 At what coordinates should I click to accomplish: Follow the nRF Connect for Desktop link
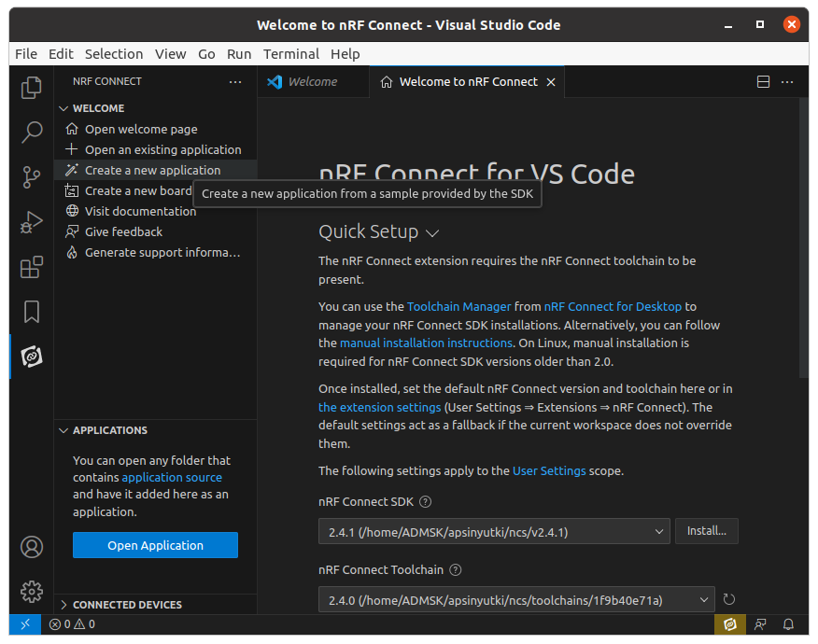coord(613,307)
